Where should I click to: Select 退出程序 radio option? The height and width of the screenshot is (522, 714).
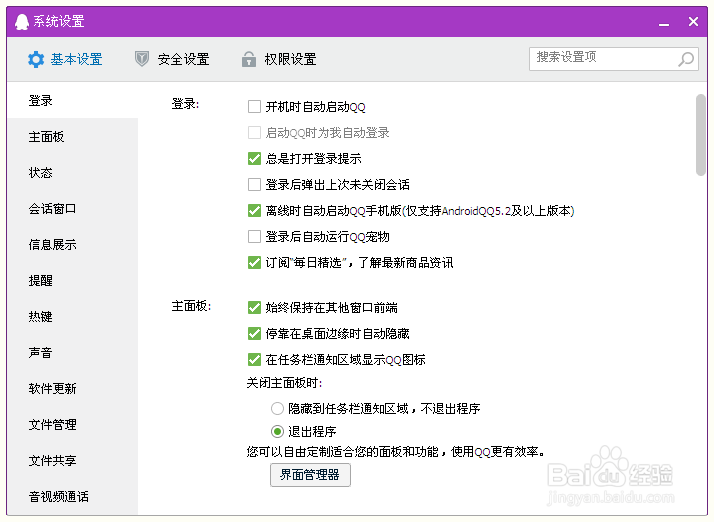click(x=277, y=431)
